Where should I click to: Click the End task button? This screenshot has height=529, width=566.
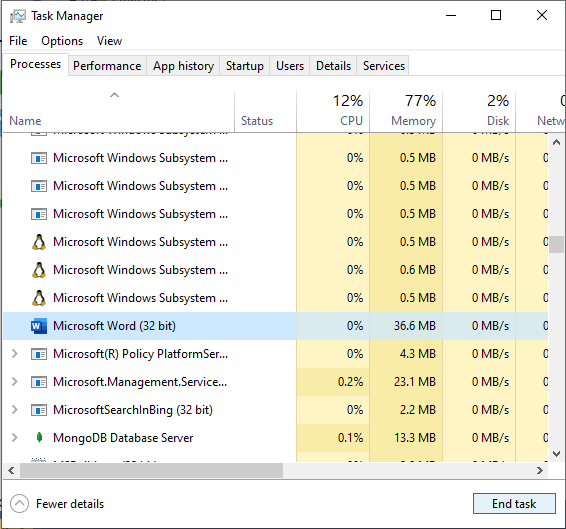(514, 503)
